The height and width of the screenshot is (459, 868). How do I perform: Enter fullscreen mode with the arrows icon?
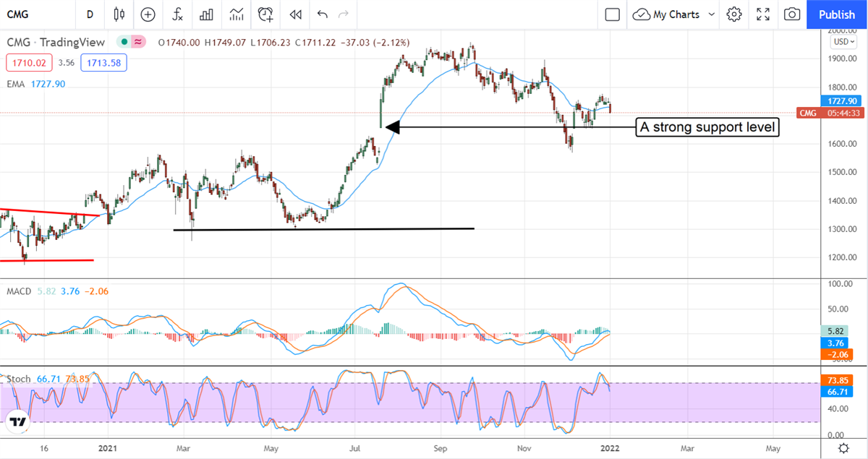coord(763,14)
